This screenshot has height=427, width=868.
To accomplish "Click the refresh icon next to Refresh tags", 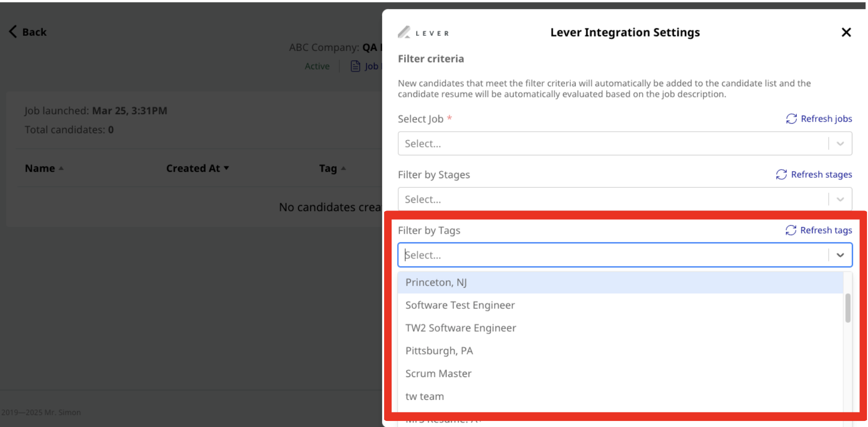I will click(791, 230).
